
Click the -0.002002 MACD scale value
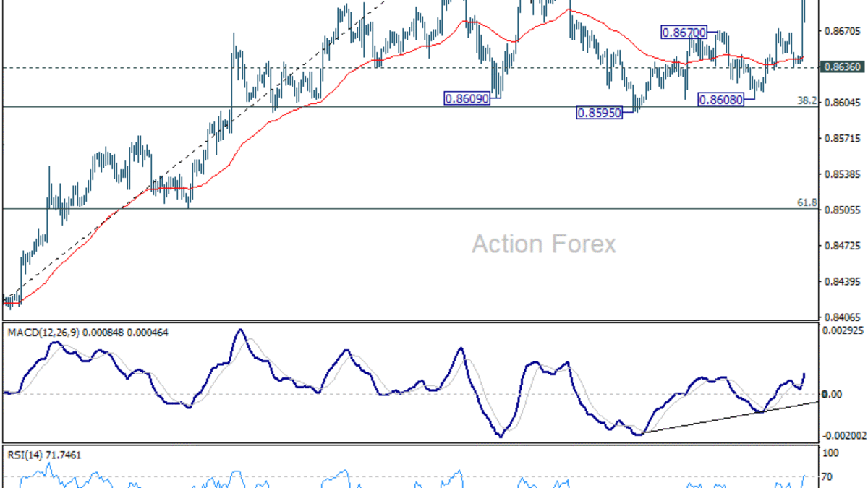point(845,435)
